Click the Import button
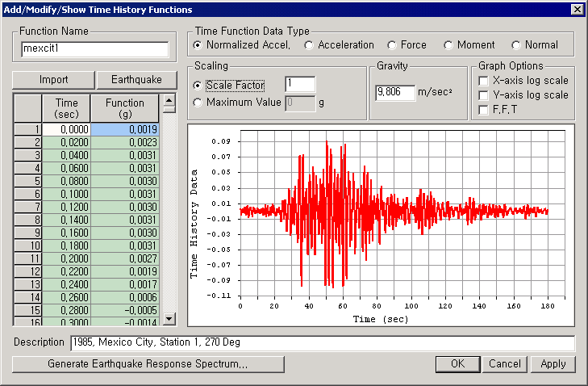This screenshot has height=386, width=588. (x=53, y=80)
